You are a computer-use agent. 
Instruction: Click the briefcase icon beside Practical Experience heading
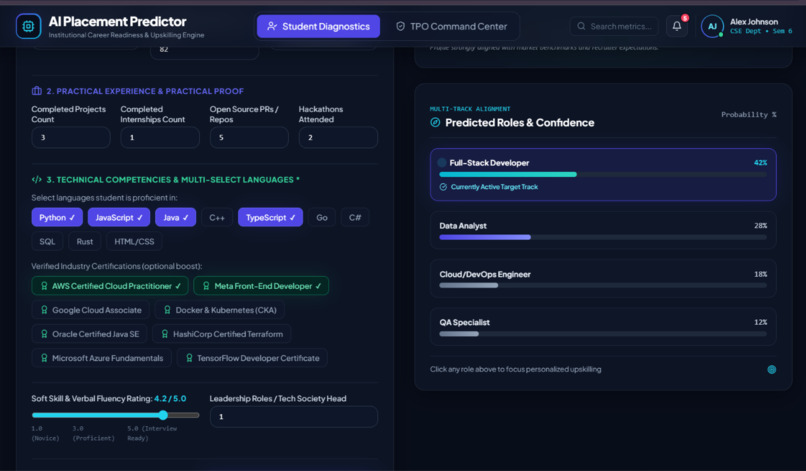(36, 91)
